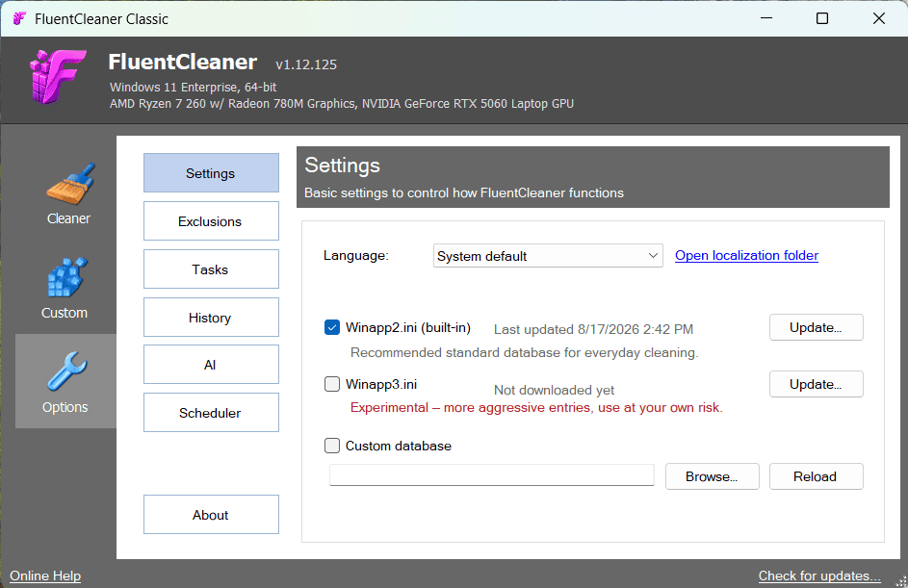Enable the Custom database checkbox
Viewport: 908px width, 588px height.
[332, 446]
